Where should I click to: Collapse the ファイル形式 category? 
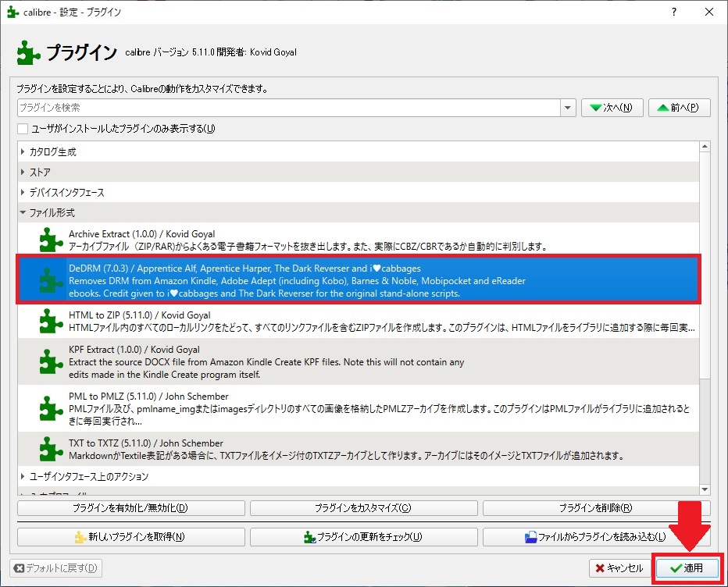click(23, 212)
